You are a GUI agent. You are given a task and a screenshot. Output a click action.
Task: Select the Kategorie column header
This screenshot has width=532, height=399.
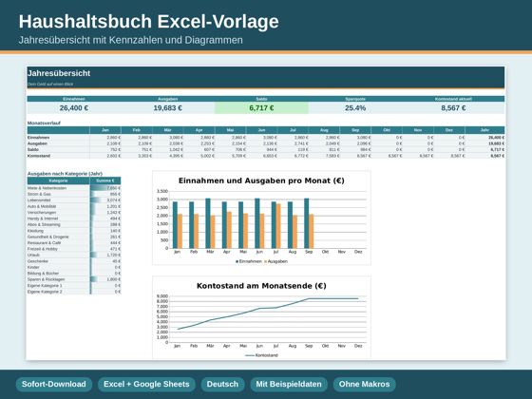click(x=58, y=180)
